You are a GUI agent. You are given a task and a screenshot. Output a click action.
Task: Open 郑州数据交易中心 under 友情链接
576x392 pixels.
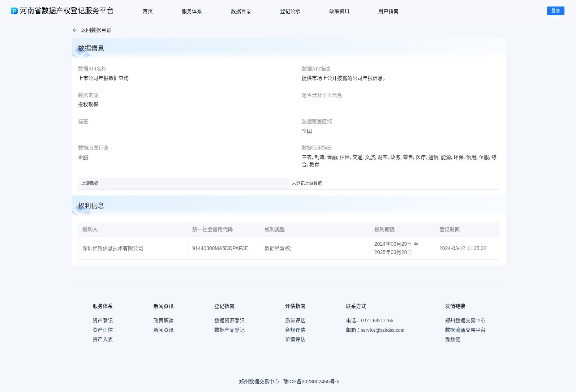coord(465,320)
